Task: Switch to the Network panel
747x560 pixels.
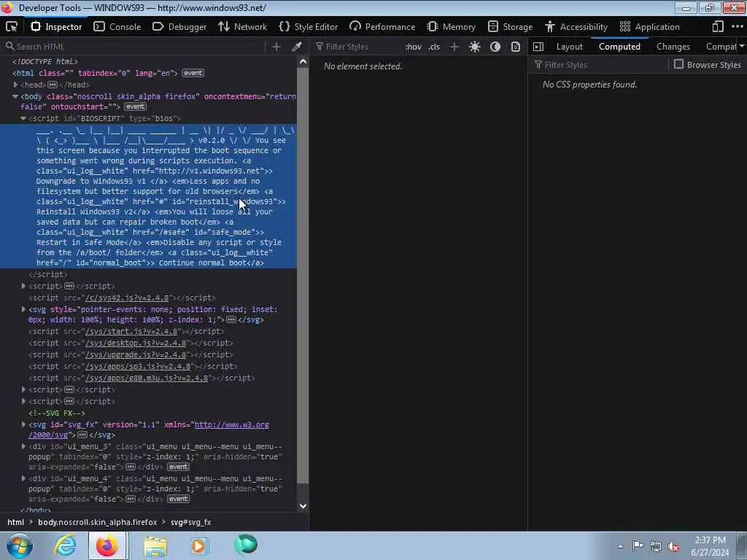Action: [x=242, y=27]
